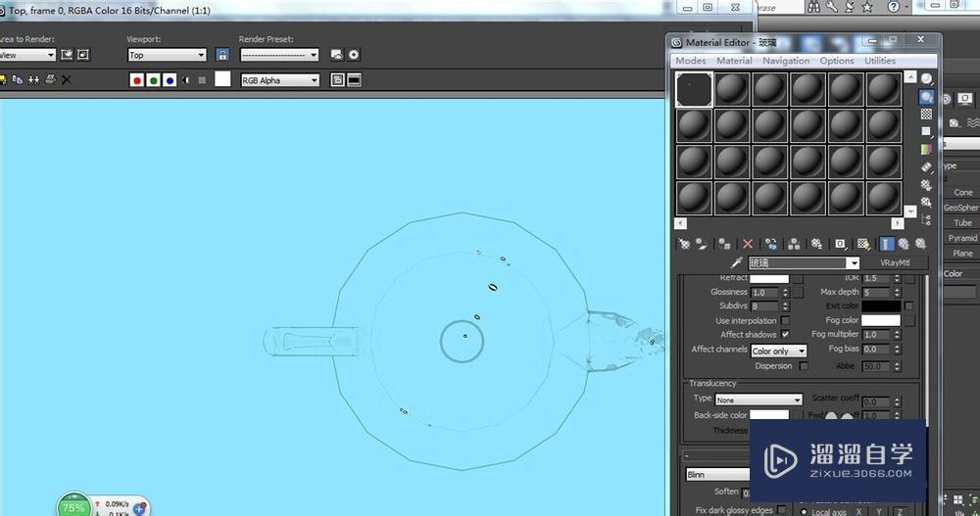Open Material menu in Material Editor

click(x=734, y=61)
